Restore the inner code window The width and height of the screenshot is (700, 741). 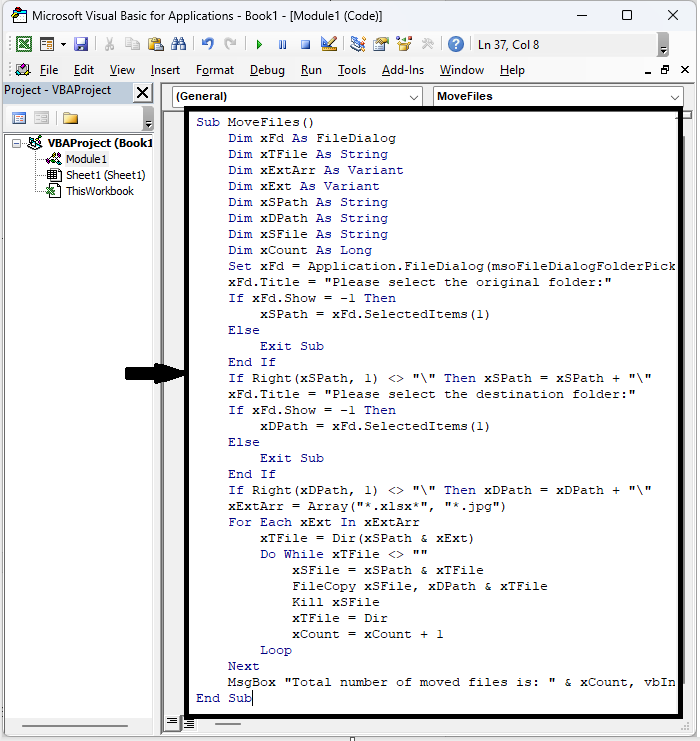pyautogui.click(x=665, y=70)
